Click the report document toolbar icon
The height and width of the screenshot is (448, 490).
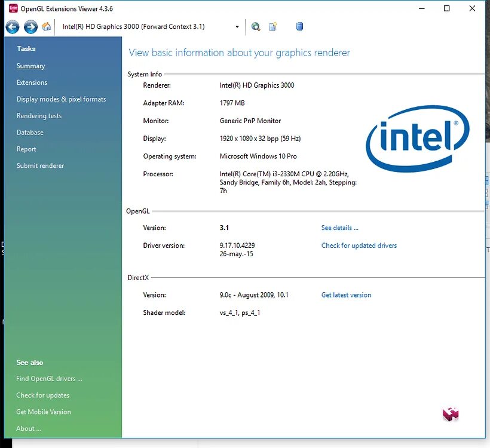click(273, 26)
